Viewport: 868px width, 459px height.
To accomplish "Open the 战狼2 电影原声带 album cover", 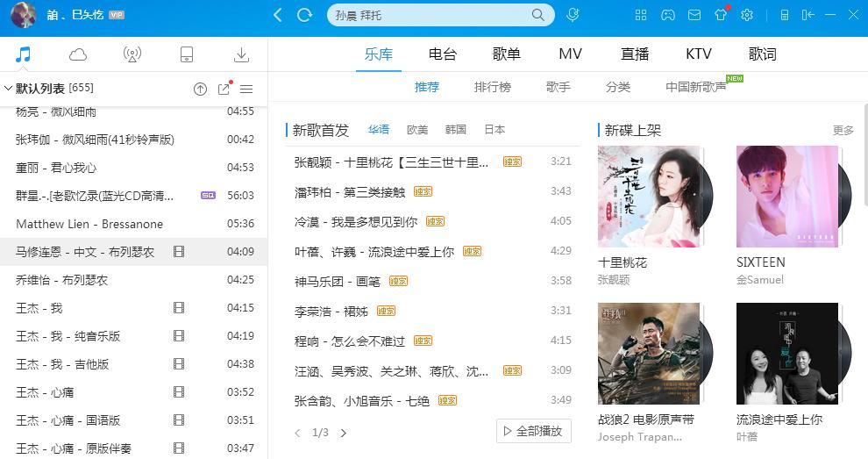I will (649, 353).
